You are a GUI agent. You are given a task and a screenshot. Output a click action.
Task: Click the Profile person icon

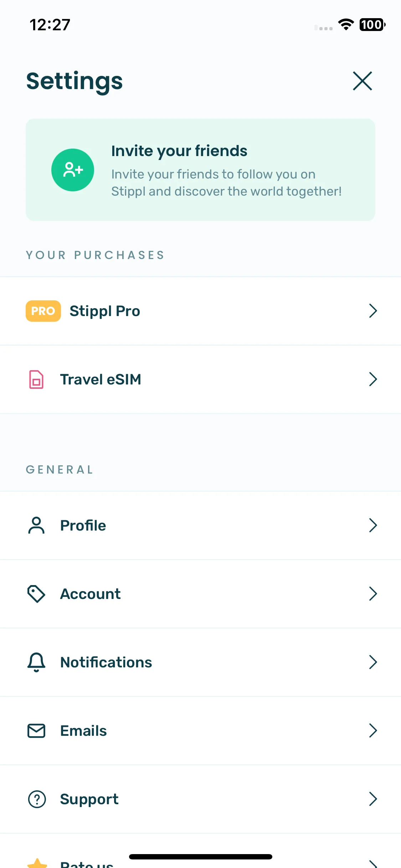pyautogui.click(x=36, y=525)
